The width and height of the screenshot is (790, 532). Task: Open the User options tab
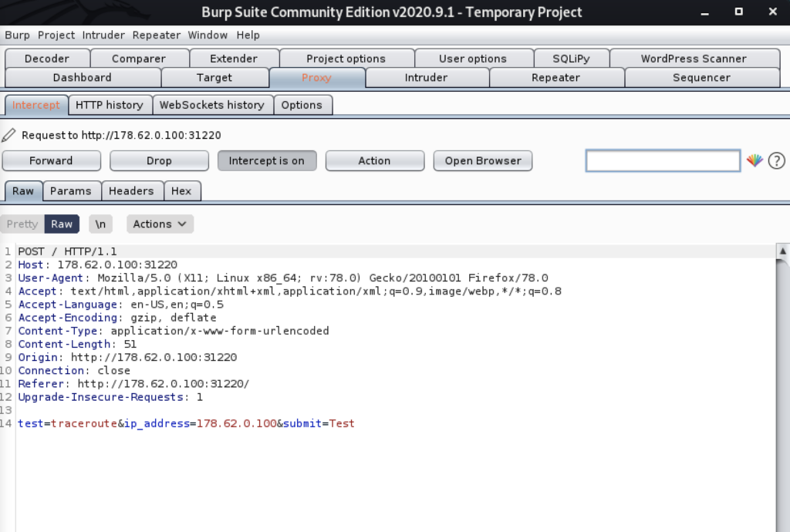point(473,59)
